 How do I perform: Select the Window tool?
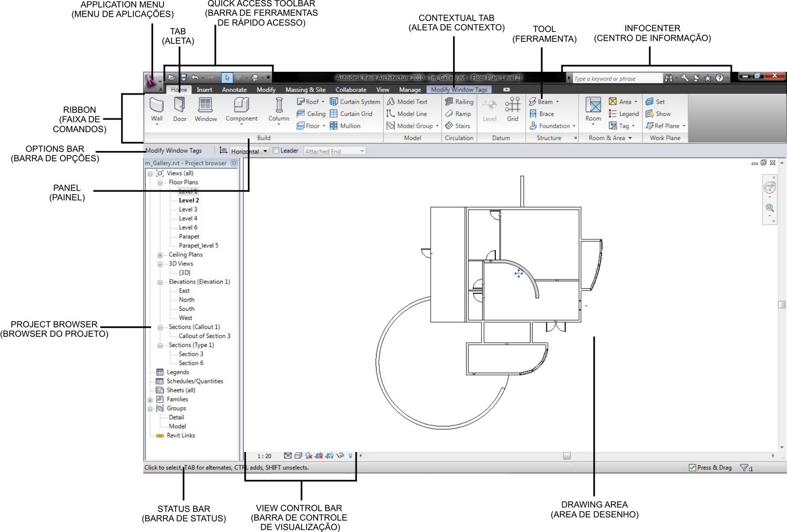205,110
